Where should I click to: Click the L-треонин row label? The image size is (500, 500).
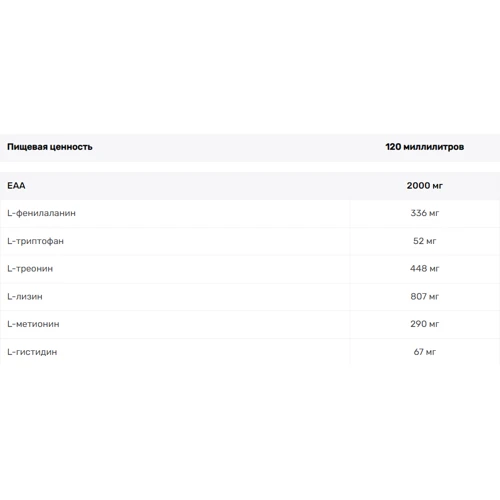point(30,269)
